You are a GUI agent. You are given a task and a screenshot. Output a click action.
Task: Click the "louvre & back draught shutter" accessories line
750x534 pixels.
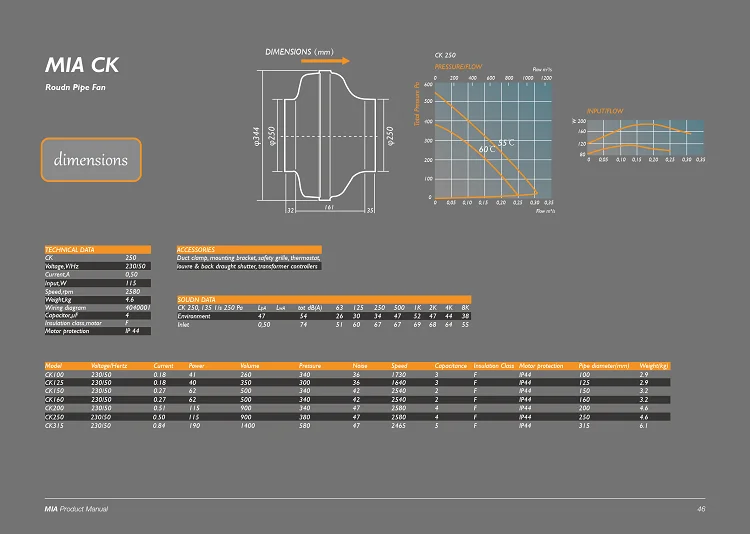[247, 266]
